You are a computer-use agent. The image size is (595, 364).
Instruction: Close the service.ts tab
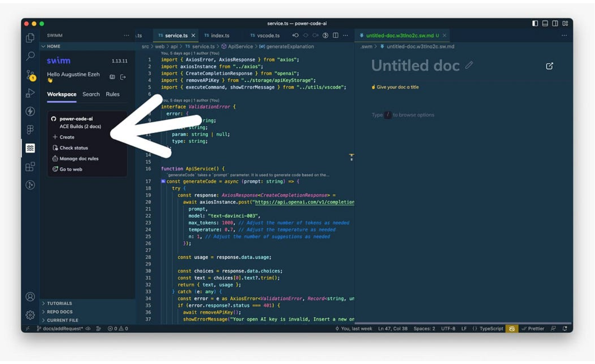click(193, 36)
